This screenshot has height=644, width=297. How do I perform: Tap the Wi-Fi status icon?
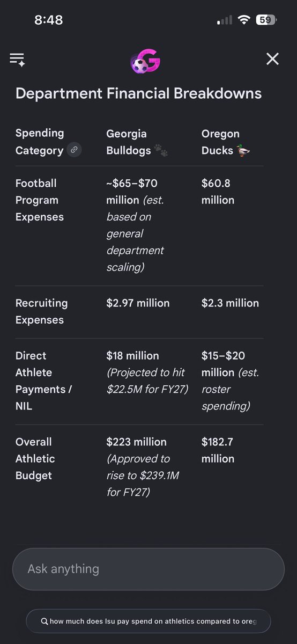[244, 20]
